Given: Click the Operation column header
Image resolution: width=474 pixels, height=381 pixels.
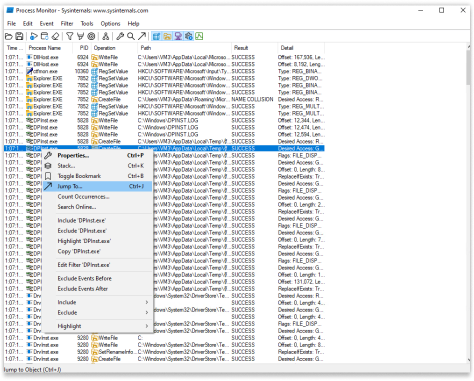Looking at the screenshot, I should [x=114, y=48].
